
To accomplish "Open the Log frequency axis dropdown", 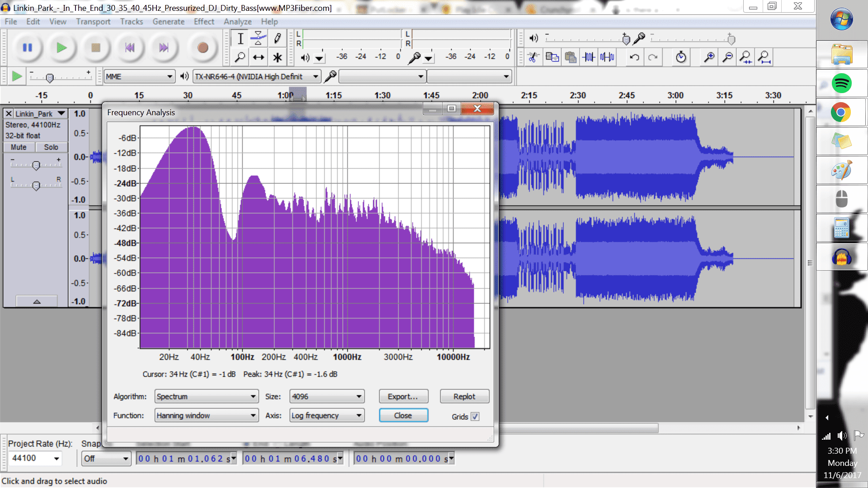I will [327, 415].
